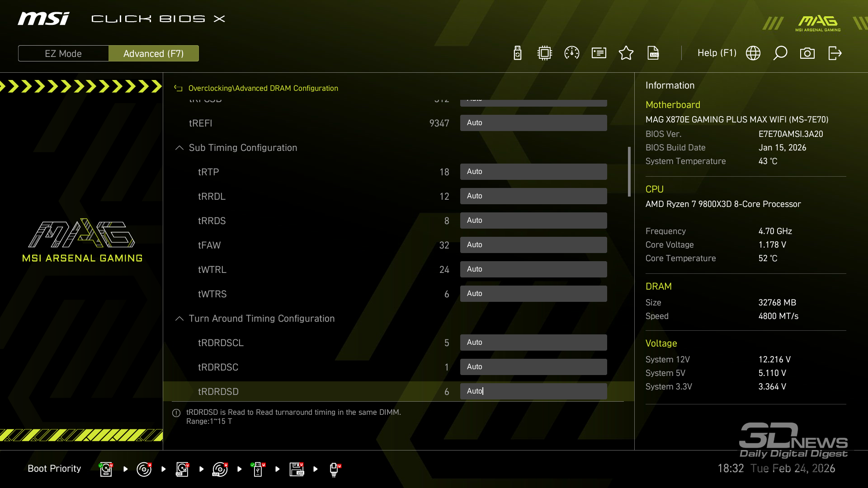Open the Favorites star icon

626,53
